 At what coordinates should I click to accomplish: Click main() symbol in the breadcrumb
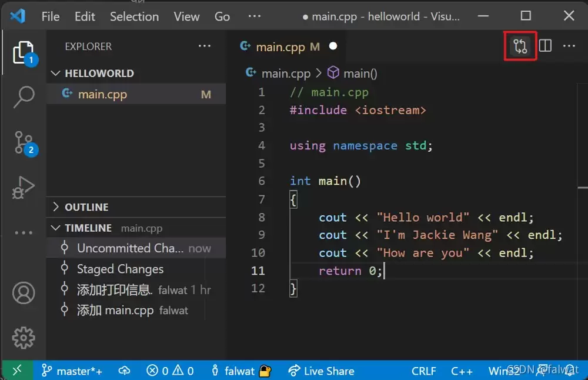(352, 73)
